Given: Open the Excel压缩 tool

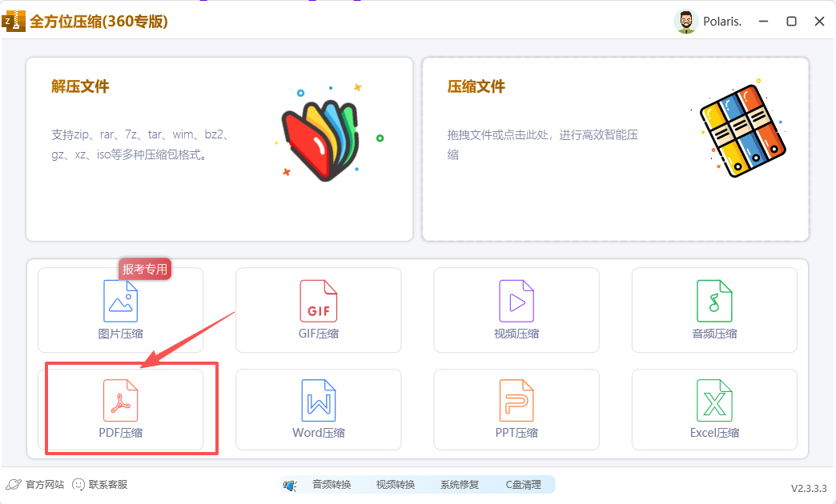Looking at the screenshot, I should pos(713,410).
